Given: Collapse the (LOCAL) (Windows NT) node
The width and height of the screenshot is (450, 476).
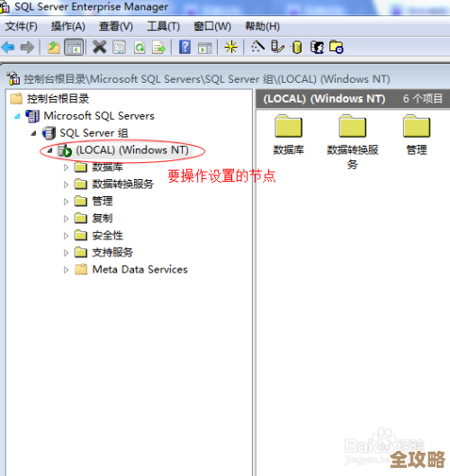Looking at the screenshot, I should 49,150.
